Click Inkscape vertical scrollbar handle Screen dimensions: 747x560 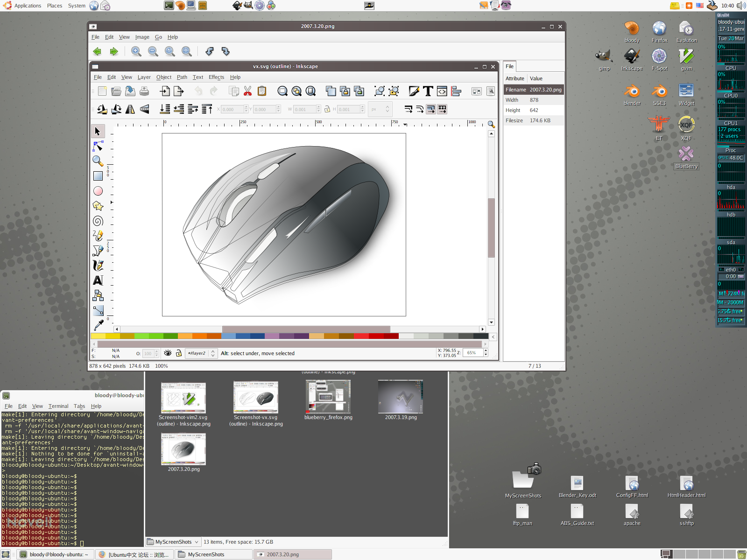[x=491, y=228]
